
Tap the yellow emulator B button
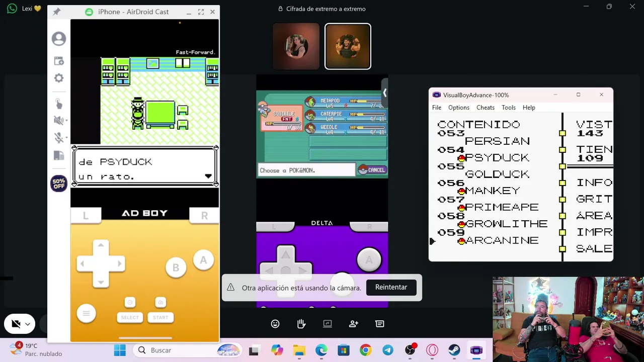tap(176, 267)
